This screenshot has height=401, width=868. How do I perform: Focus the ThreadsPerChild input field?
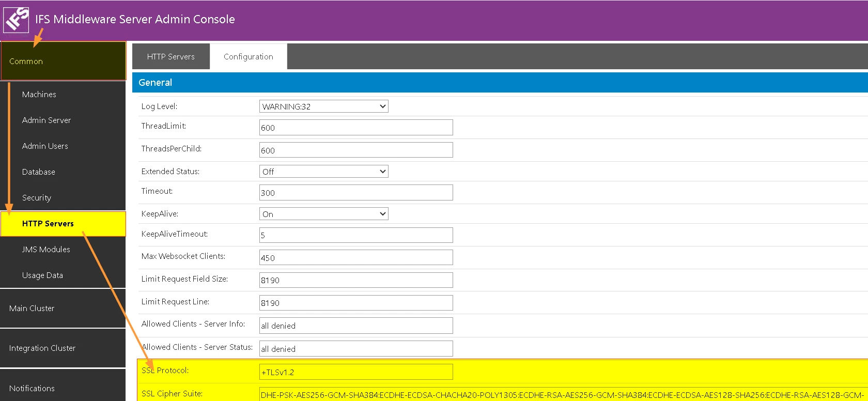(356, 150)
